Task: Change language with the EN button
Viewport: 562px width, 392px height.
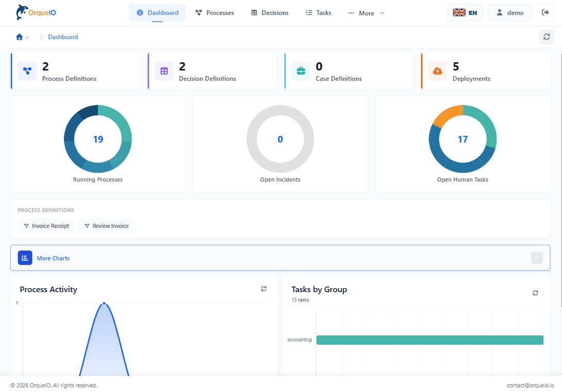Action: point(465,12)
